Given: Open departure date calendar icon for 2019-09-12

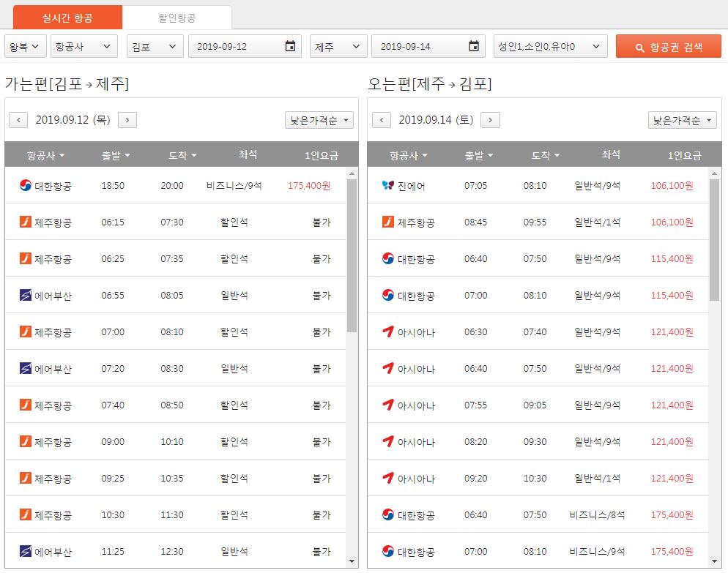Looking at the screenshot, I should (x=290, y=46).
